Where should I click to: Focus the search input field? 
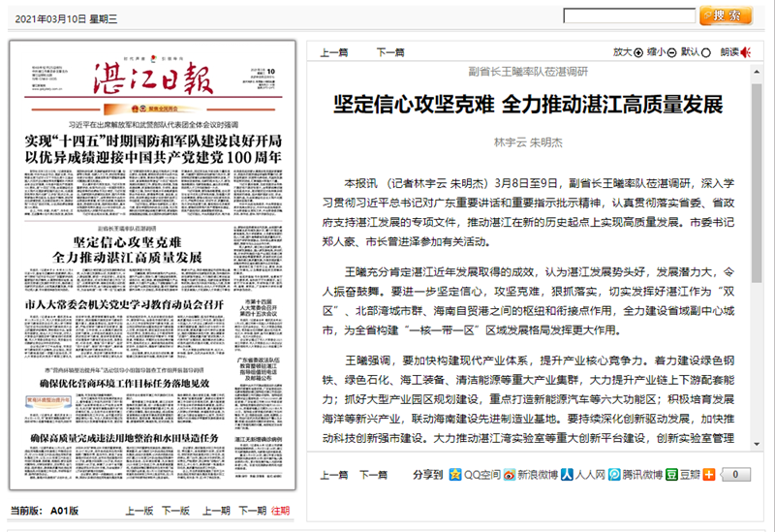pyautogui.click(x=629, y=16)
